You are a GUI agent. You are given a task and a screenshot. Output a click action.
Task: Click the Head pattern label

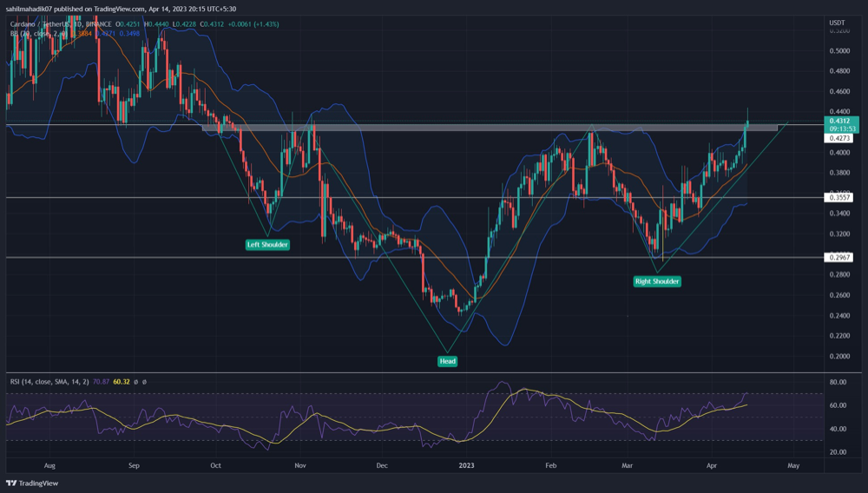pyautogui.click(x=447, y=360)
